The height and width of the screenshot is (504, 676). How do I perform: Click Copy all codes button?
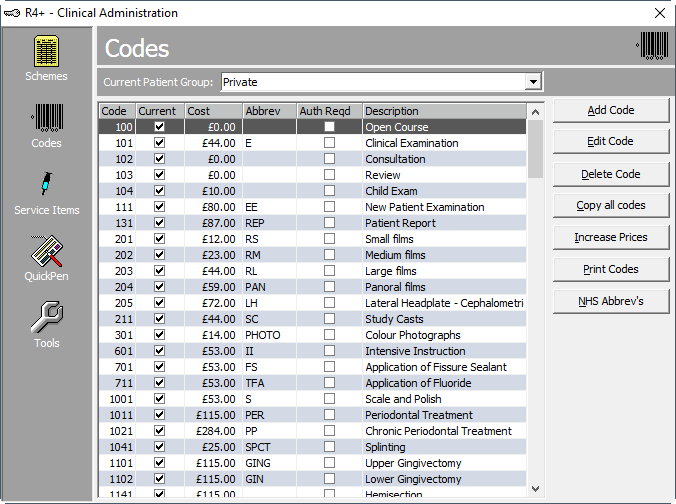click(611, 205)
